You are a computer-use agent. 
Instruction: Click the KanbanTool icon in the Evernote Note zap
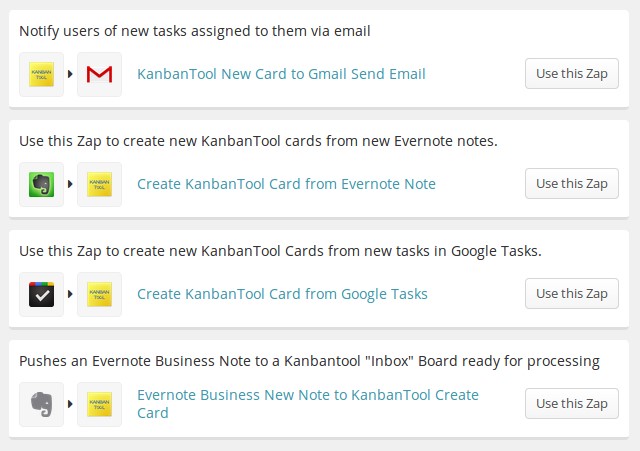(x=99, y=184)
